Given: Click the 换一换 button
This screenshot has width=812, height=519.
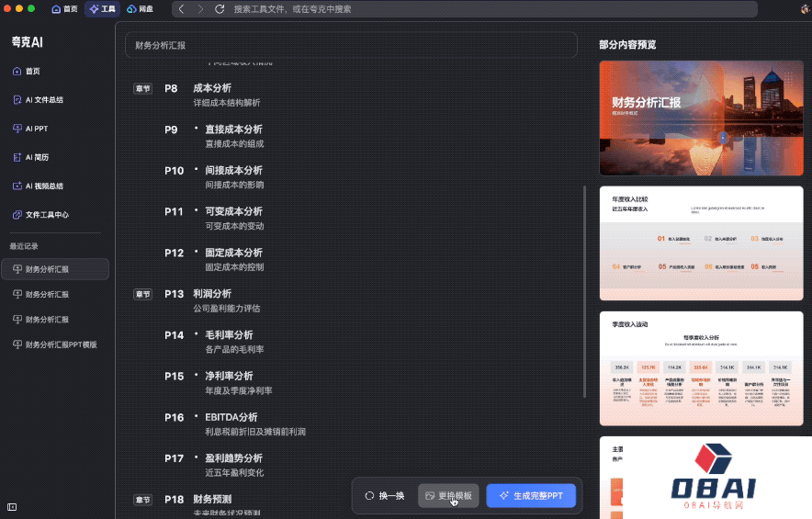Looking at the screenshot, I should pyautogui.click(x=385, y=496).
